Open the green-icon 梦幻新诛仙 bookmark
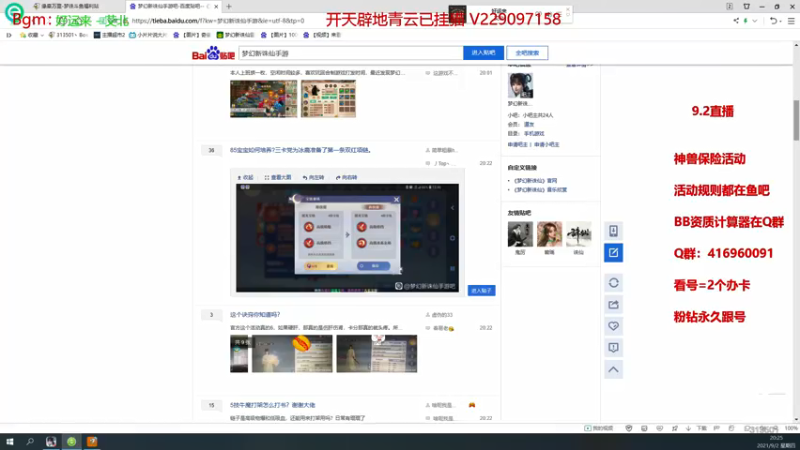Screen dimensions: 800x450 click(235, 35)
